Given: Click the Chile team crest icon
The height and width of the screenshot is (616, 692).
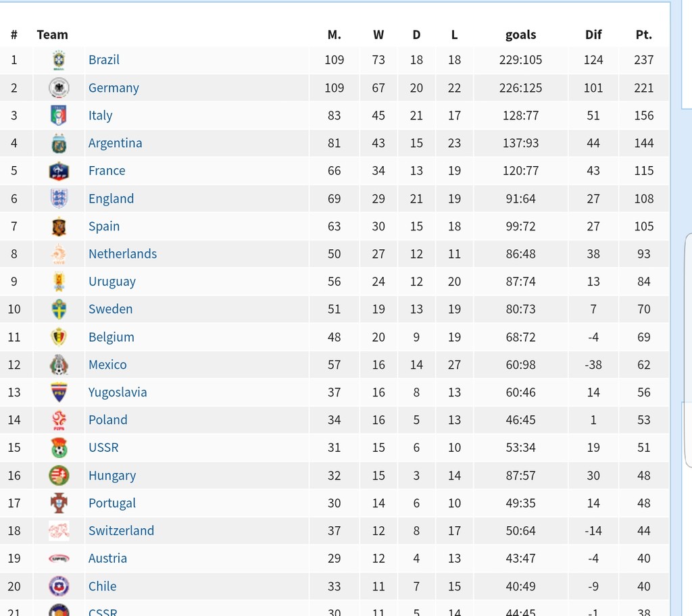Looking at the screenshot, I should click(59, 586).
